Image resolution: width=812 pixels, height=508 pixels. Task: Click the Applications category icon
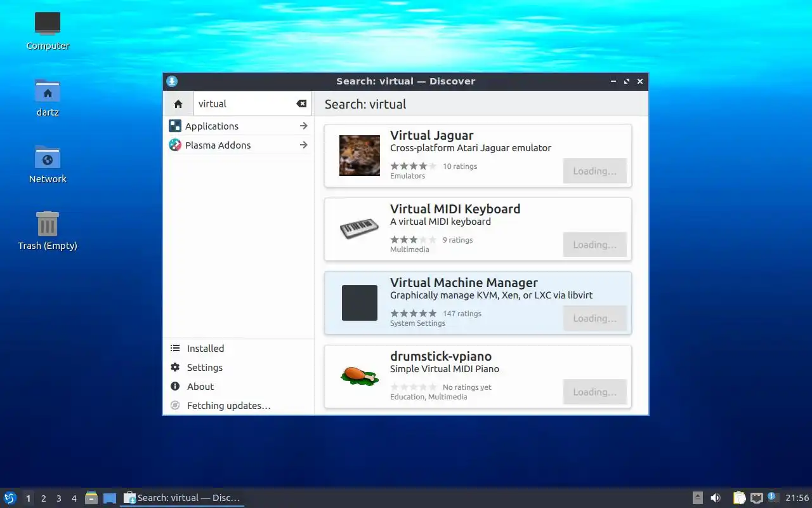pos(175,126)
